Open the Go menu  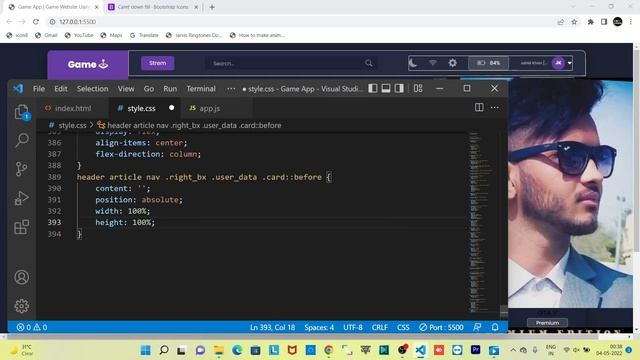(149, 89)
